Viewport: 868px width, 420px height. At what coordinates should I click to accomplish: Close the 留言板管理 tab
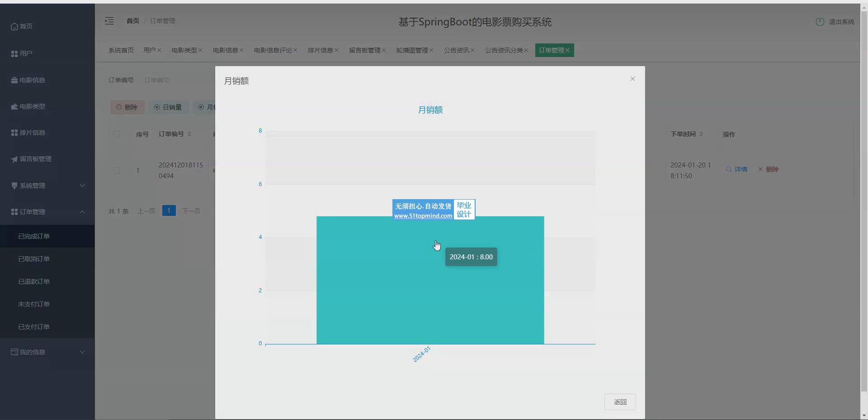[384, 50]
